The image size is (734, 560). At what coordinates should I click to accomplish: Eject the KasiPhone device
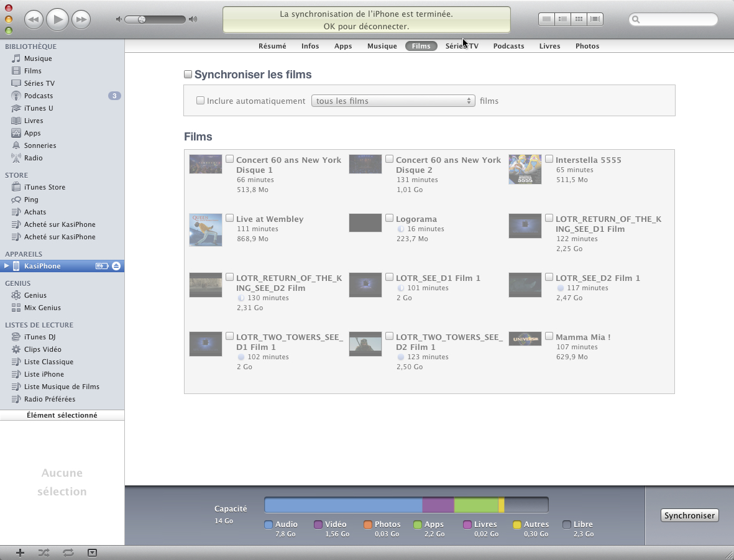click(116, 266)
